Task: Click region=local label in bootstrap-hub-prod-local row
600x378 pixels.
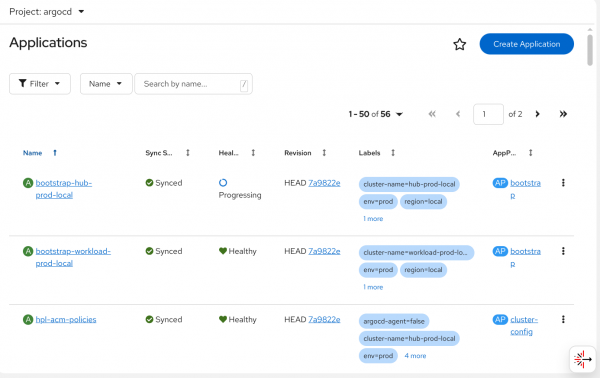Action: (x=423, y=202)
